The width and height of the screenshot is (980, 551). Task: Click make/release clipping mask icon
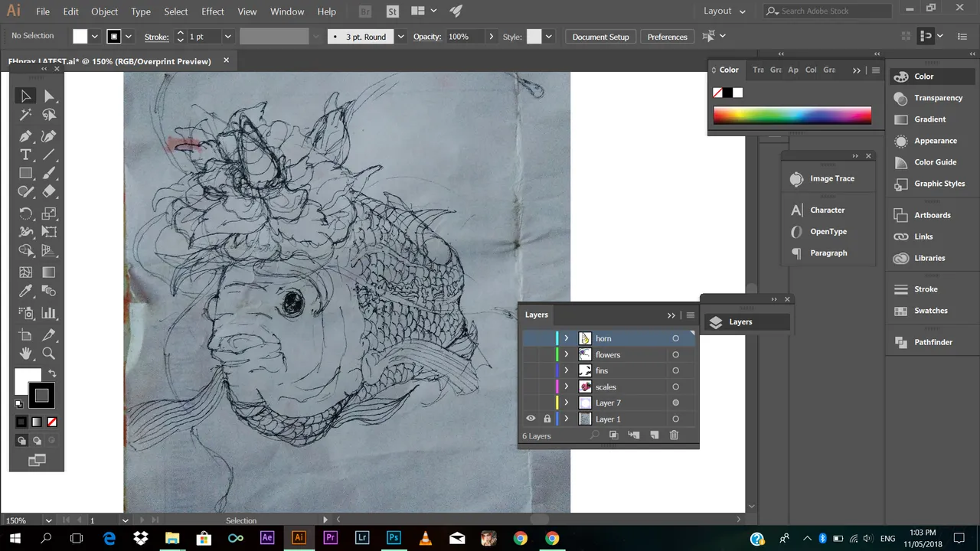point(613,435)
